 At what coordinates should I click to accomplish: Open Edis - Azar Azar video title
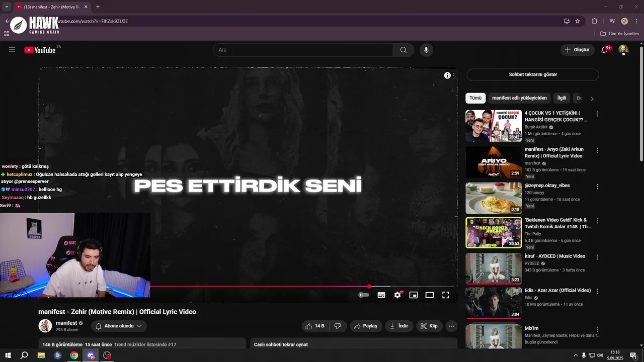(557, 291)
